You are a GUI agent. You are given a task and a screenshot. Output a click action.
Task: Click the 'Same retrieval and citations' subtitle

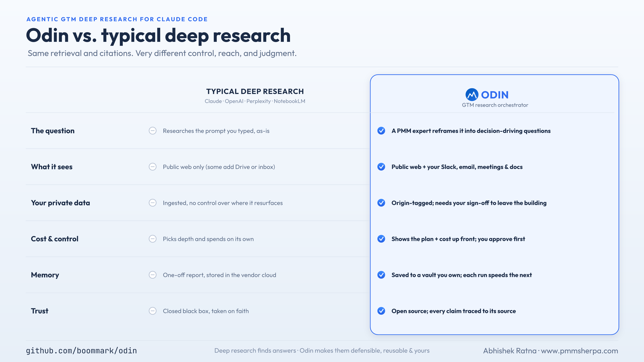click(x=162, y=53)
